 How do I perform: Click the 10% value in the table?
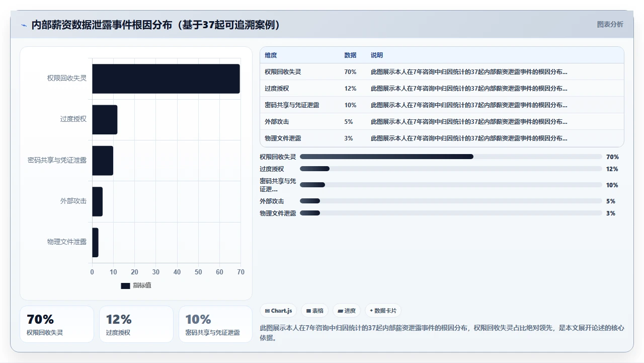350,105
